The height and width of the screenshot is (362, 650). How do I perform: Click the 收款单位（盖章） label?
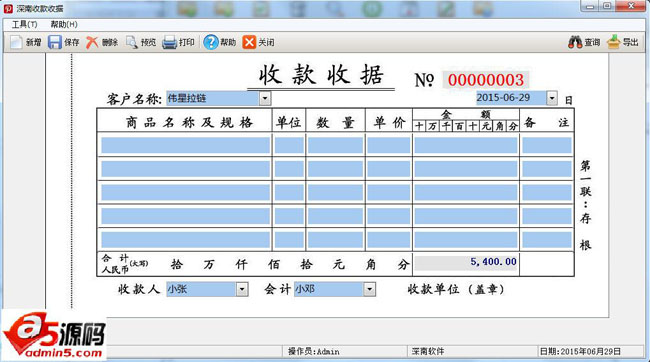coord(456,289)
